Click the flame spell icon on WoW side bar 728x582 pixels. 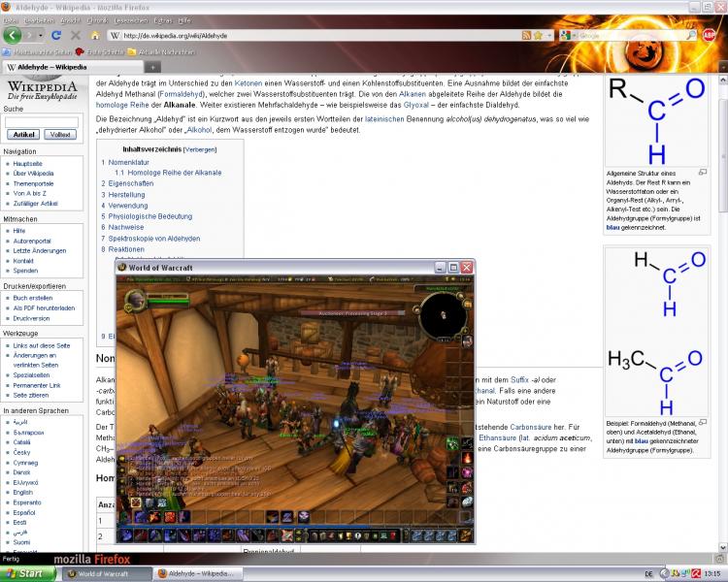point(467,458)
